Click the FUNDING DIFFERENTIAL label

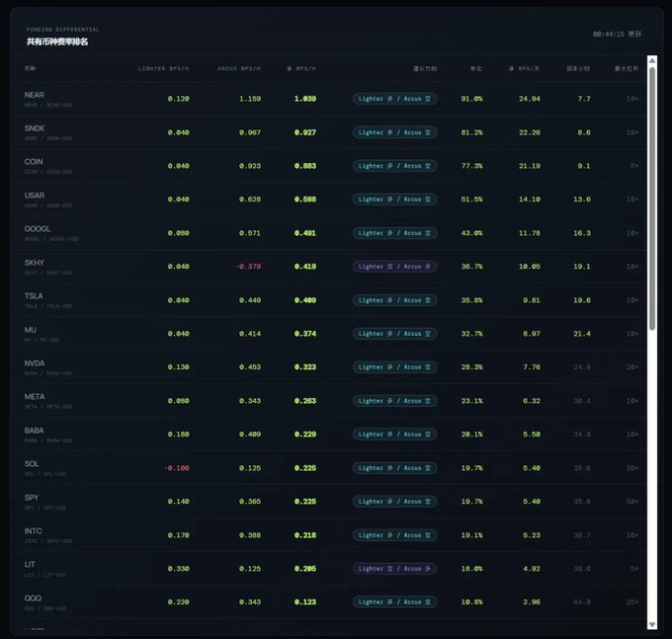[62, 30]
